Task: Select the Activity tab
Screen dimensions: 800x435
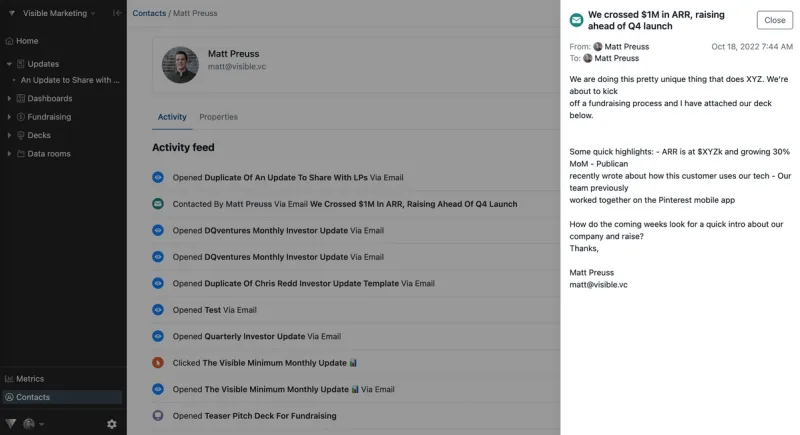Action: (172, 117)
